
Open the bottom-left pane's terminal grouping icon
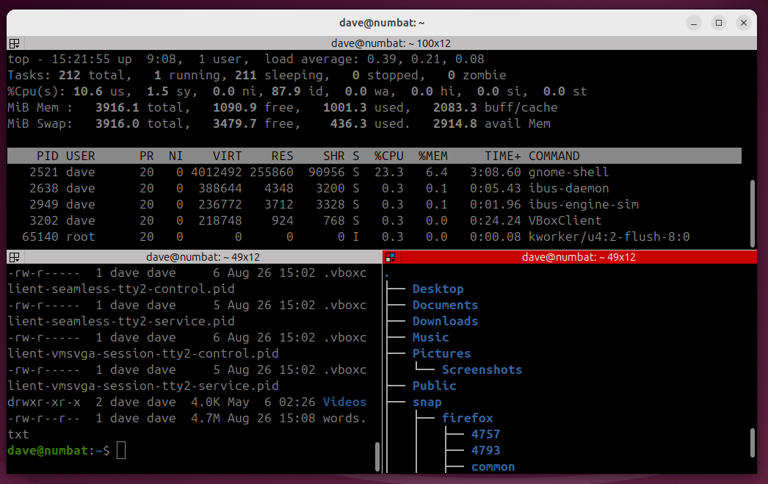click(14, 257)
